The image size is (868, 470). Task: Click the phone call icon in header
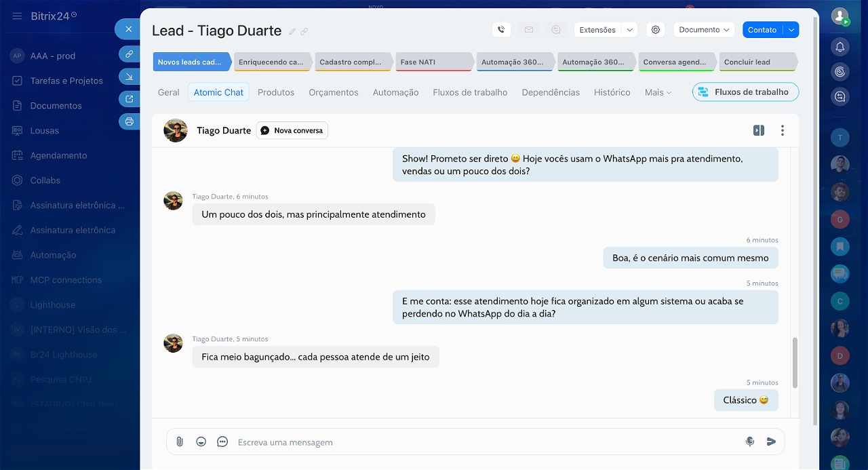501,30
